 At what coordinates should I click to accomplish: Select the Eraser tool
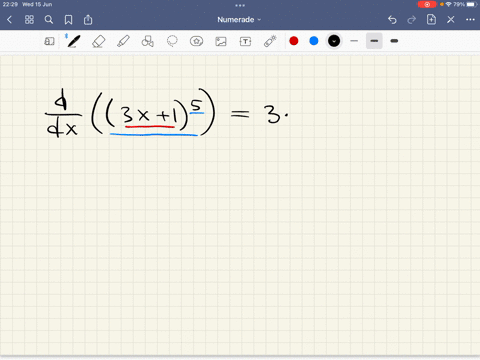pyautogui.click(x=99, y=41)
